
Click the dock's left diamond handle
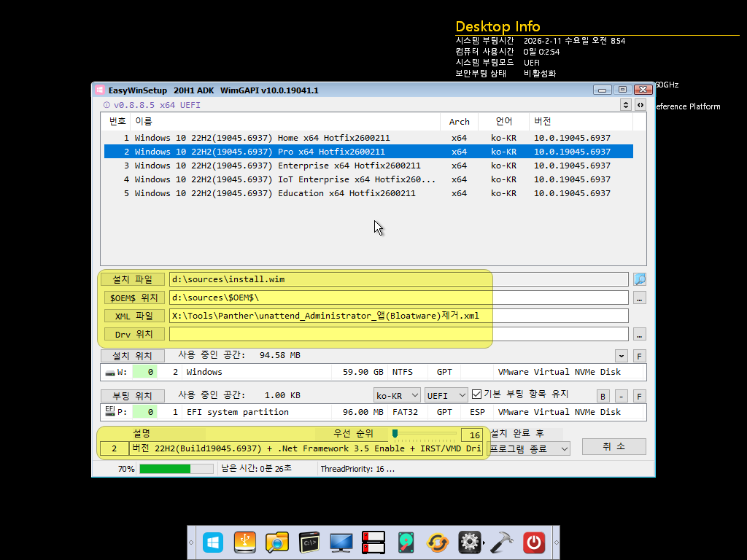192,542
